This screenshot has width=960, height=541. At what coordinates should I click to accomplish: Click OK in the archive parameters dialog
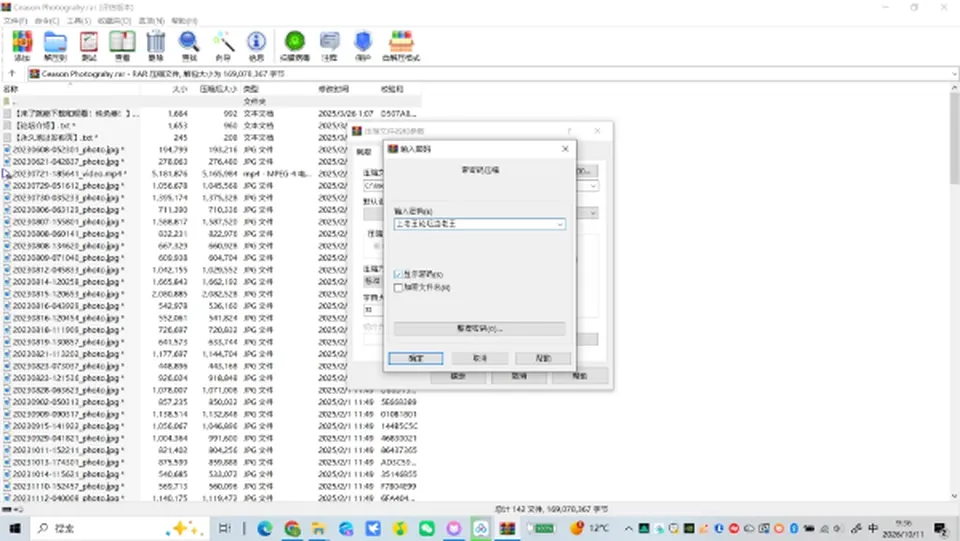pos(458,376)
